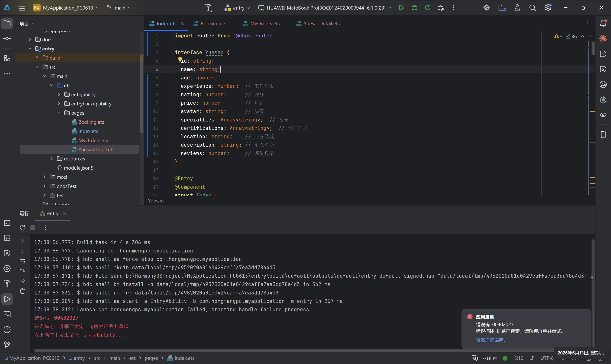611x364 pixels.
Task: Collapse the src folder
Action: [x=37, y=67]
